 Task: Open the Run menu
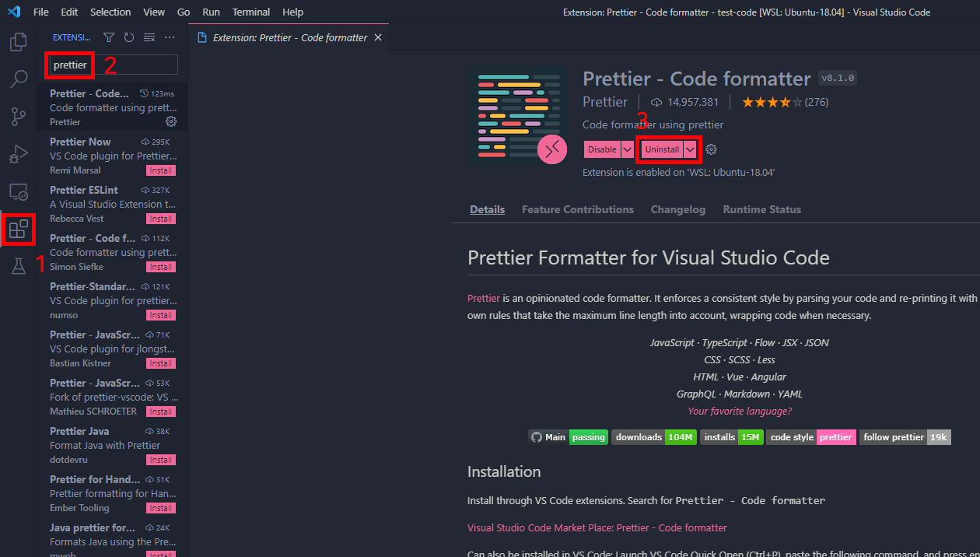(x=211, y=12)
